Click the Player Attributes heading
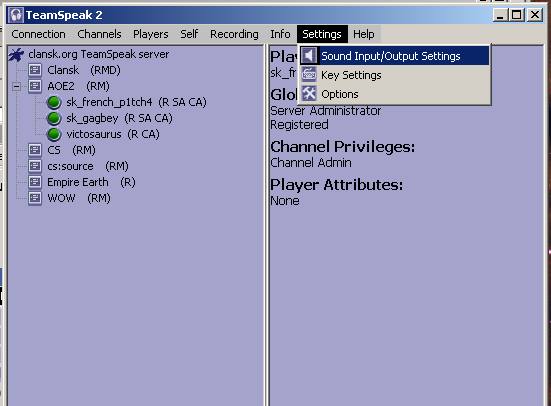Screen dimensions: 551x406 click(336, 185)
